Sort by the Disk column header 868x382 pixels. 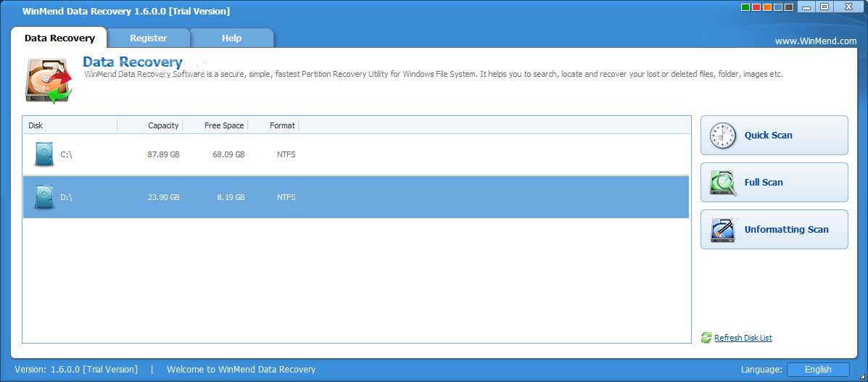click(x=70, y=125)
